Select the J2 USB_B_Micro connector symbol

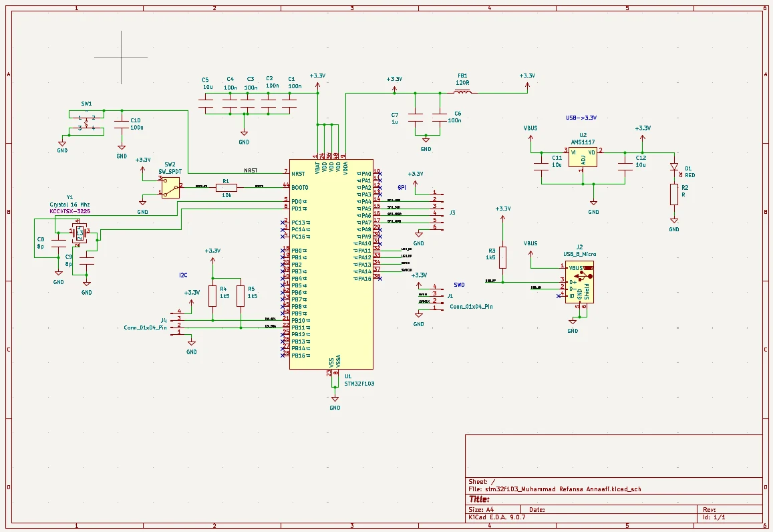(579, 282)
